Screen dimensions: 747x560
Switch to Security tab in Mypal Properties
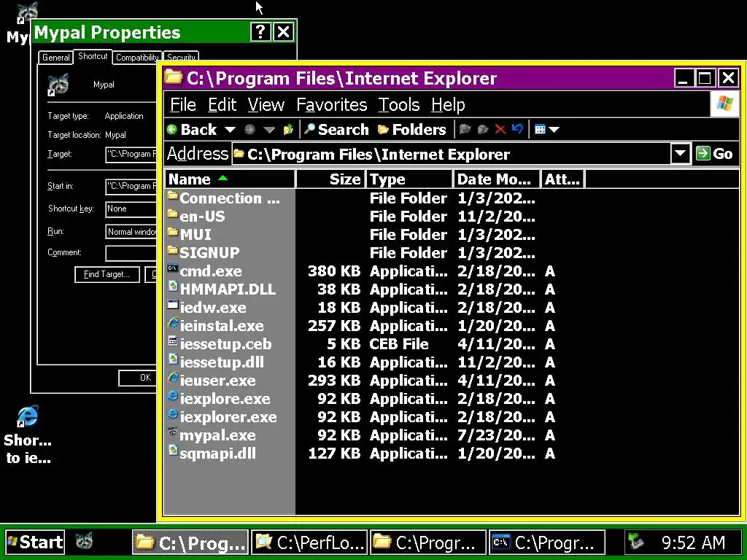pyautogui.click(x=181, y=57)
